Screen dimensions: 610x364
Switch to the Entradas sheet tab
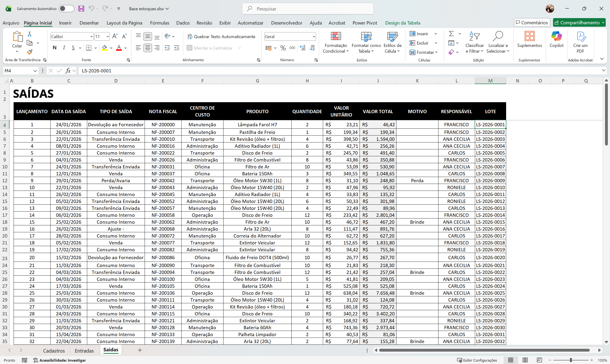[84, 350]
